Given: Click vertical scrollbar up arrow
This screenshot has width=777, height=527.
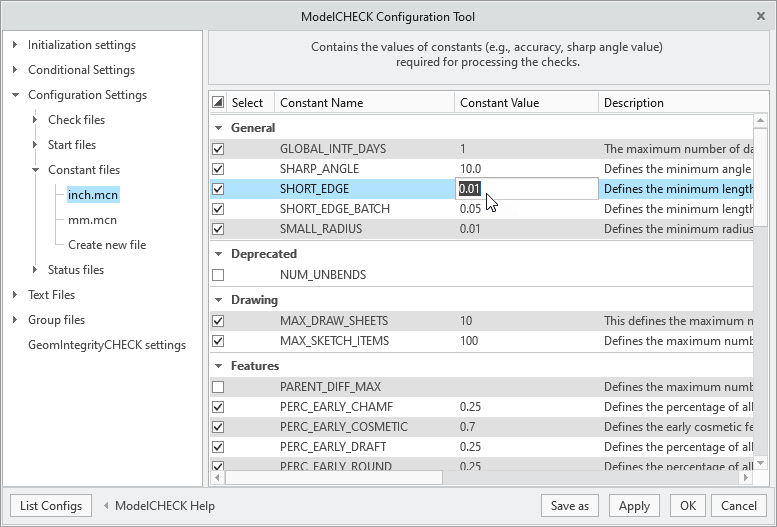Looking at the screenshot, I should [760, 120].
